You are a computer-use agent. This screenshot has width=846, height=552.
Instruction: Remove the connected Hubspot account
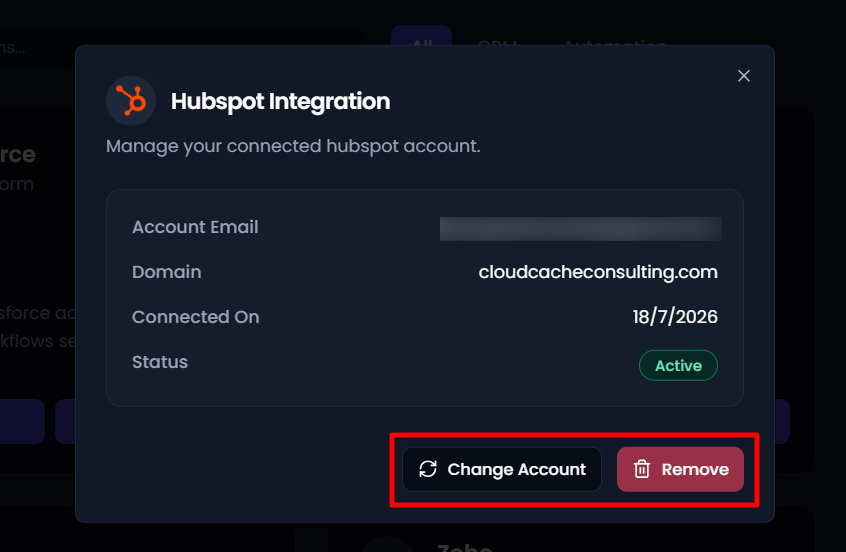click(680, 469)
